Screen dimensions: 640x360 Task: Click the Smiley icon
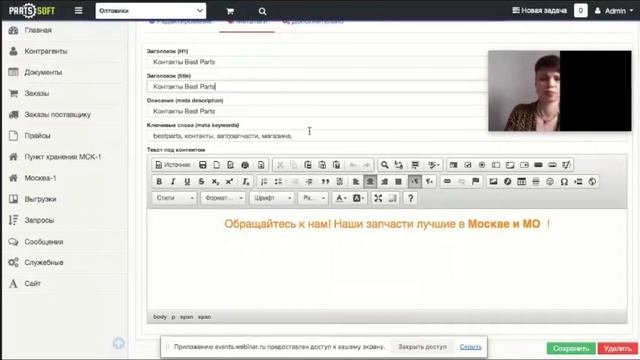coord(550,182)
